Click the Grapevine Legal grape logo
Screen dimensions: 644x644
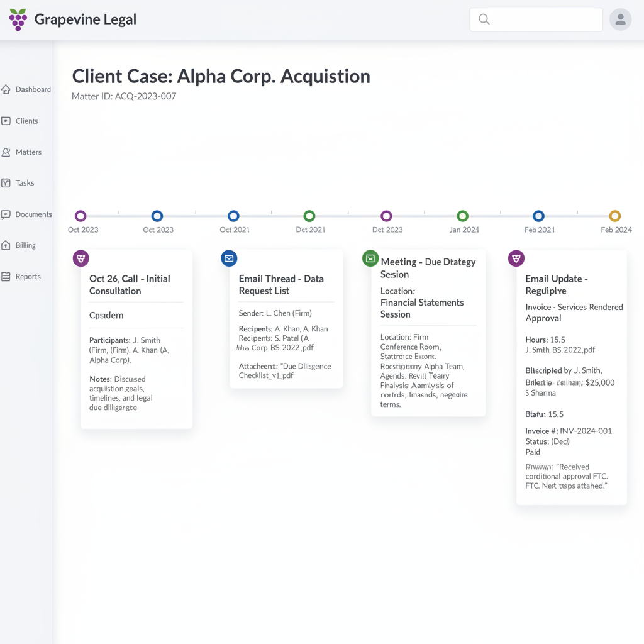pos(18,19)
